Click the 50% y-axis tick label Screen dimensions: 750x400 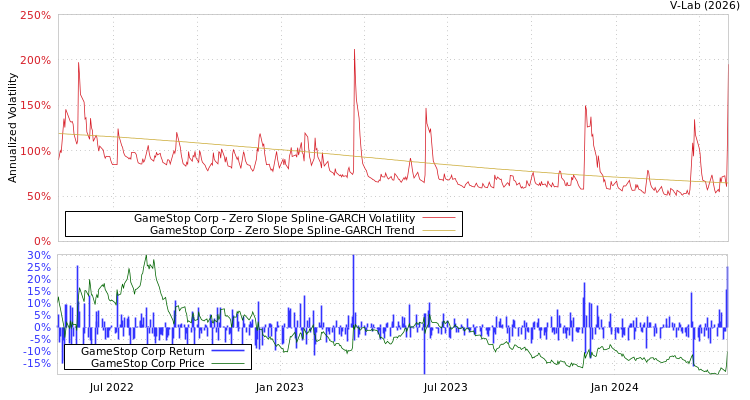38,196
